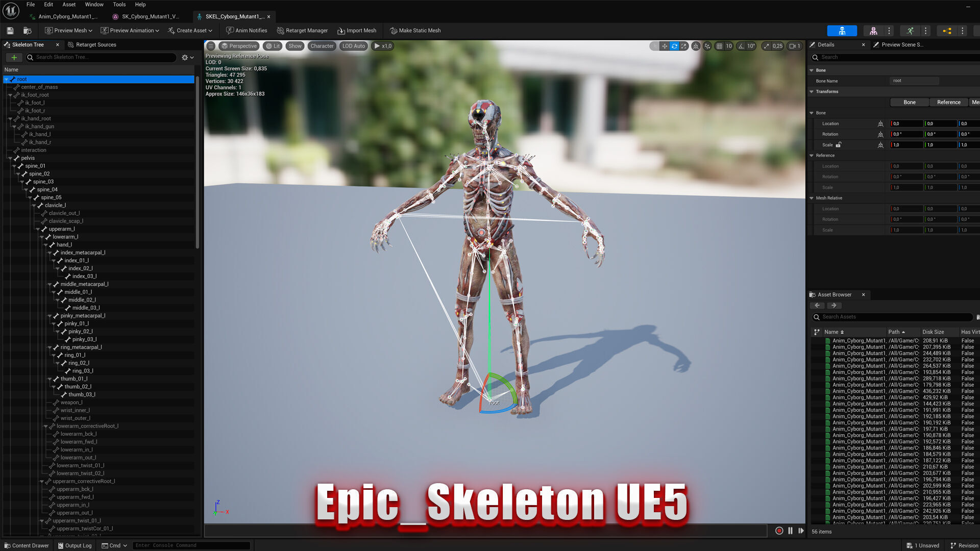
Task: Collapse the Mesh Relative section
Action: click(812, 198)
